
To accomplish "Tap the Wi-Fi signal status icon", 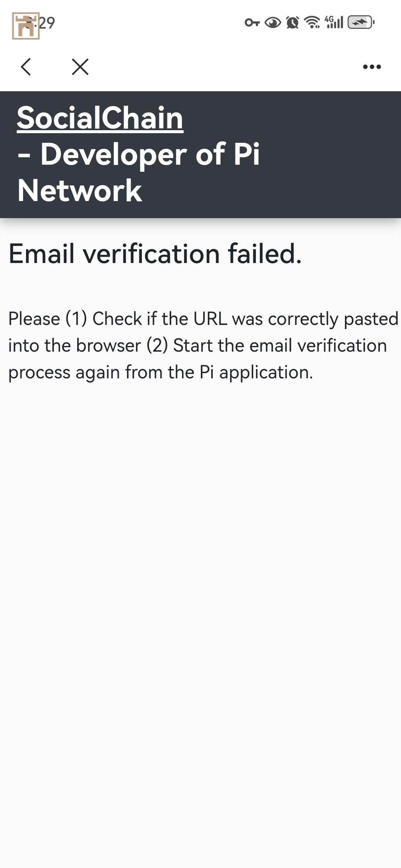I will coord(312,23).
